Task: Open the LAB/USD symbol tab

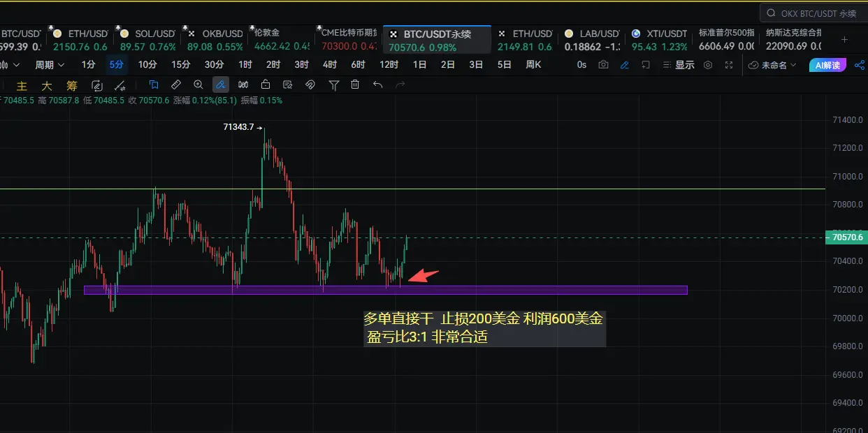Action: (593, 40)
